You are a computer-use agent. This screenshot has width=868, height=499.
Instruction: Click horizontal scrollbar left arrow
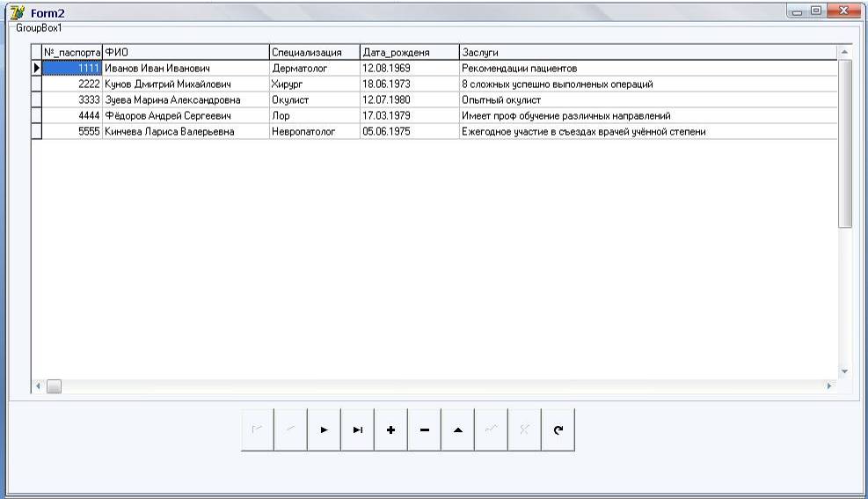(x=38, y=386)
